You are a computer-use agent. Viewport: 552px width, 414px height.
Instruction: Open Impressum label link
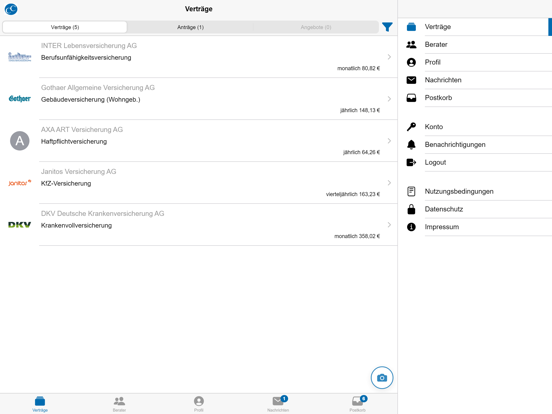pos(442,227)
